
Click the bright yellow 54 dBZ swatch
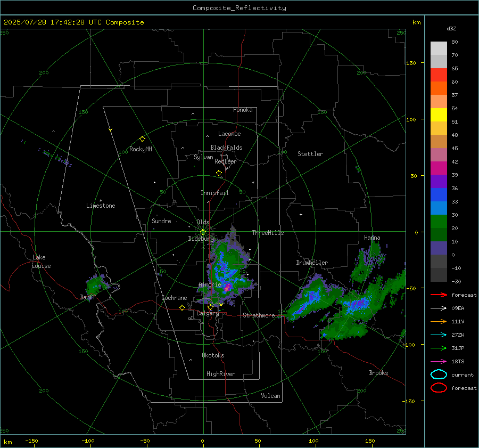(x=439, y=115)
